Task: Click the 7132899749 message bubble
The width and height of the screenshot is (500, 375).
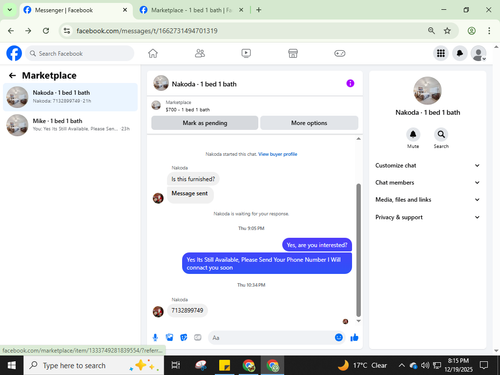Action: pos(187,310)
